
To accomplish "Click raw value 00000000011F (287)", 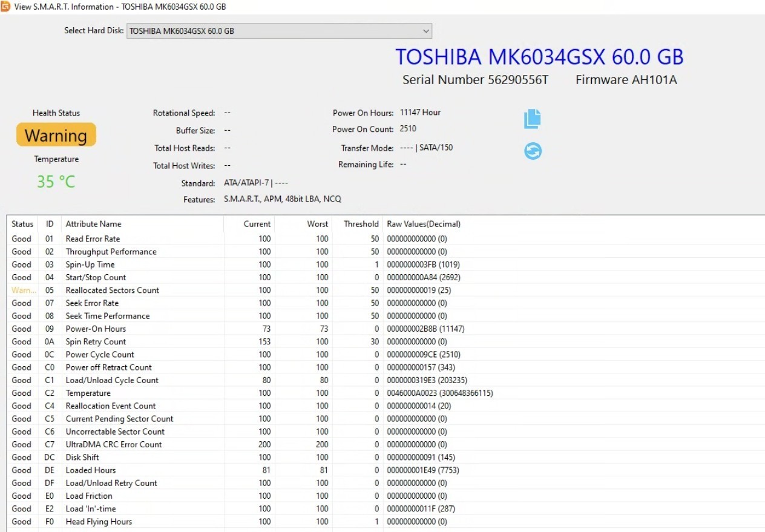I will (x=421, y=509).
